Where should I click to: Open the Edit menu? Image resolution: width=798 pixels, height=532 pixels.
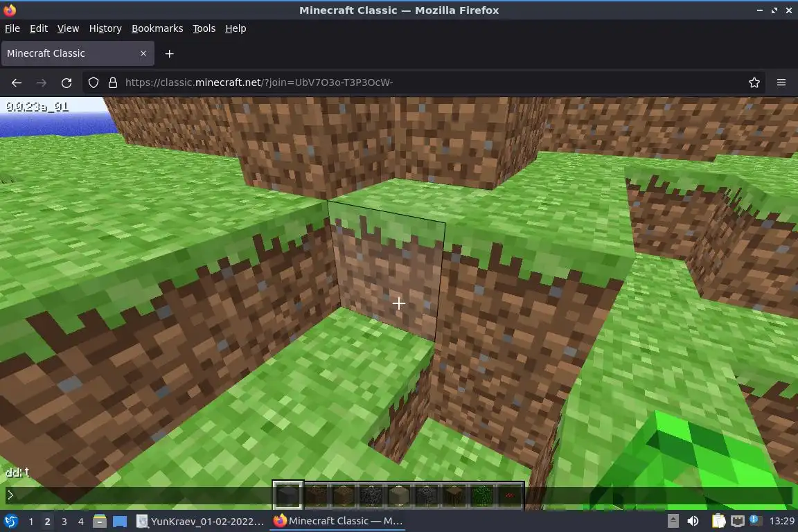click(39, 28)
